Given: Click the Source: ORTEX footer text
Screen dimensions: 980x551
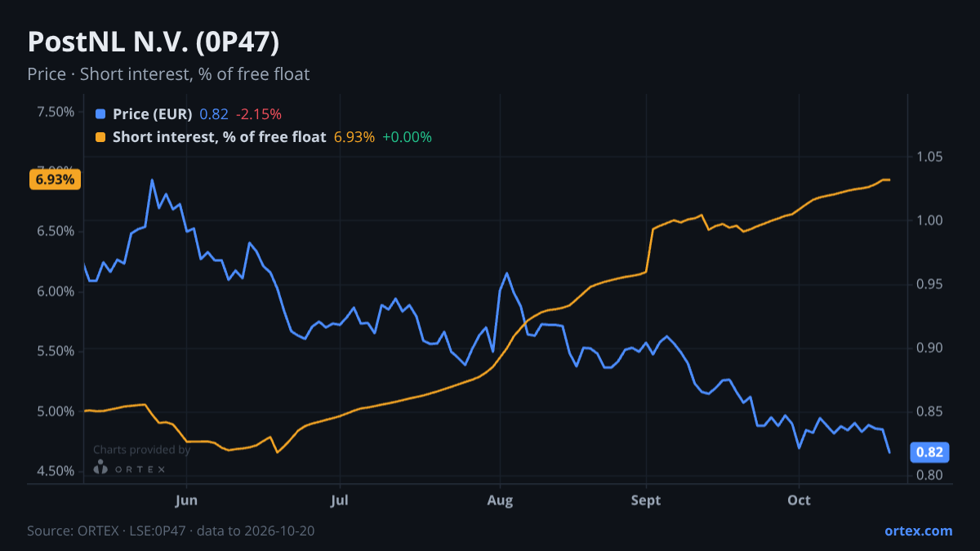Looking at the screenshot, I should [171, 531].
